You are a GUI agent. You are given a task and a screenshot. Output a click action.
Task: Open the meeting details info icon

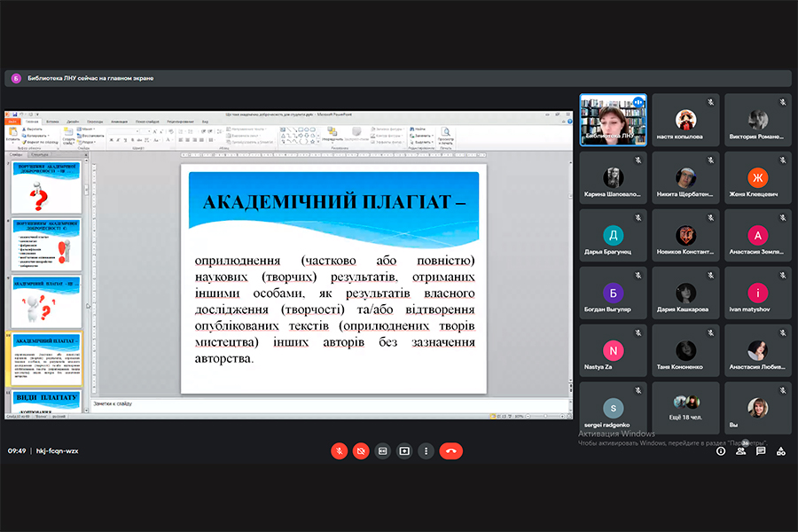(720, 450)
